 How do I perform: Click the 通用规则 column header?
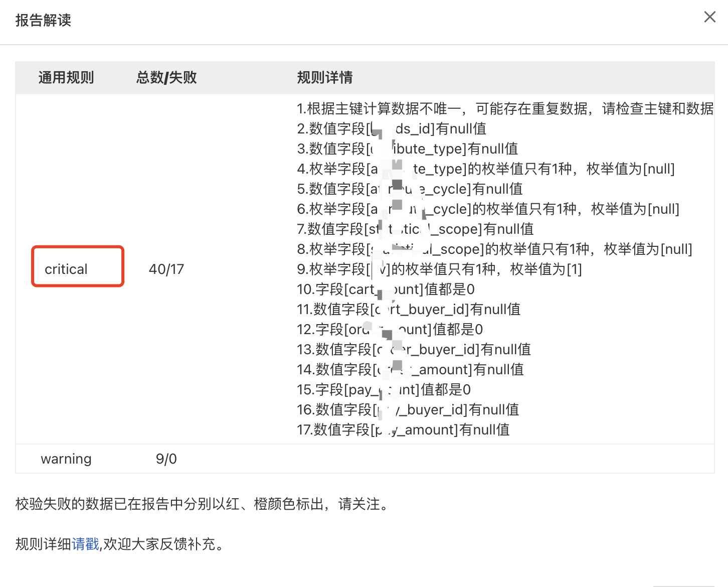click(x=66, y=78)
